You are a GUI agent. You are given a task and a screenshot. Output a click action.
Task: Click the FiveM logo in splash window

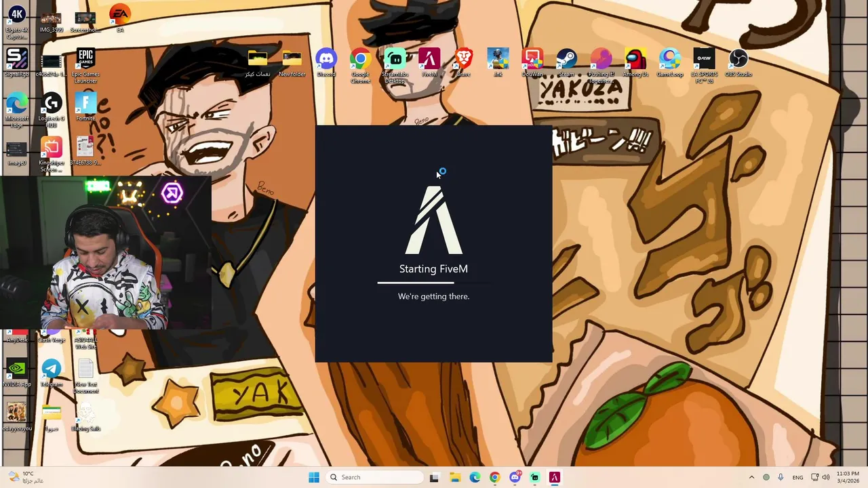434,220
